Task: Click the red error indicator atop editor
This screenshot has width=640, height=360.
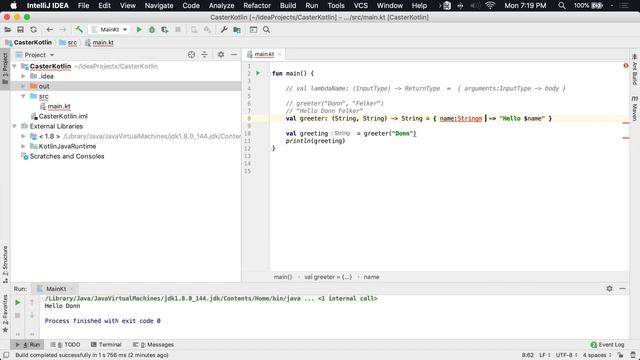Action: 626,65
